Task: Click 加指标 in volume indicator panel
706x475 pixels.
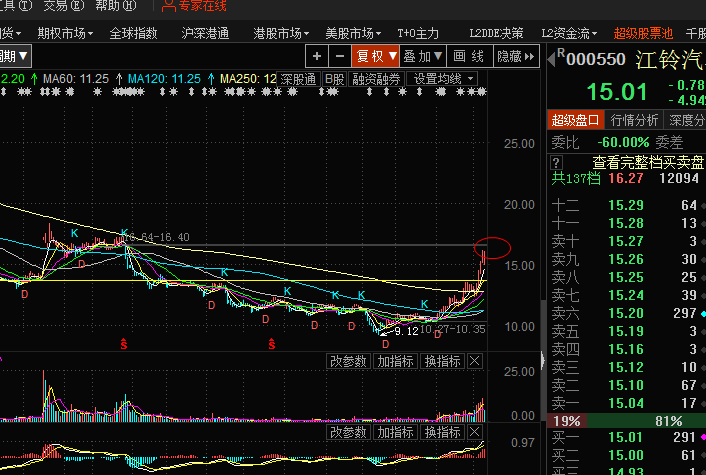Action: [x=395, y=361]
